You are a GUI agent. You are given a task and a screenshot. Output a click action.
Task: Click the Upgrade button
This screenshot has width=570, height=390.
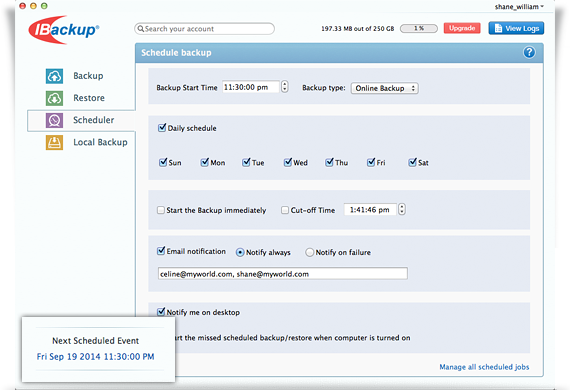tap(462, 28)
